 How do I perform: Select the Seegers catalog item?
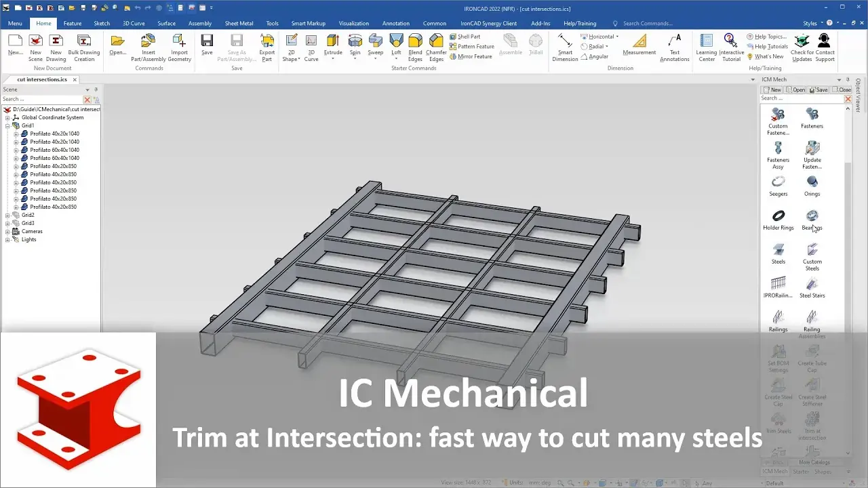pos(778,186)
